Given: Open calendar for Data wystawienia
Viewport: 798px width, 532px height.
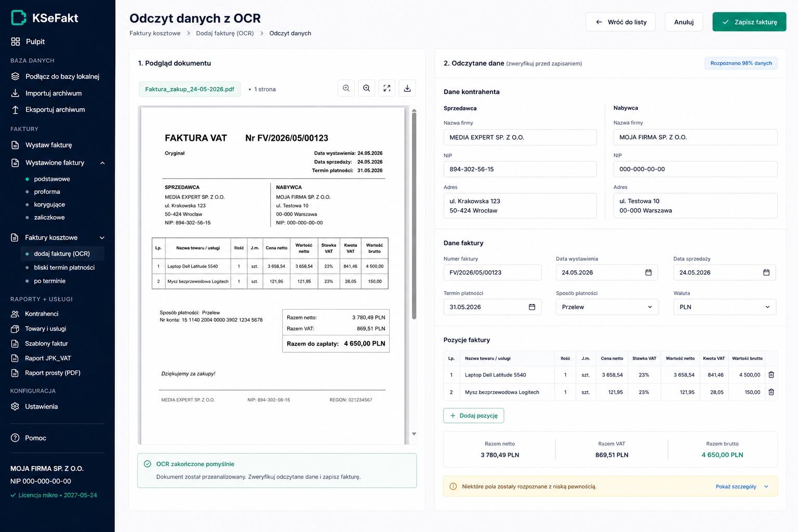Looking at the screenshot, I should click(648, 272).
